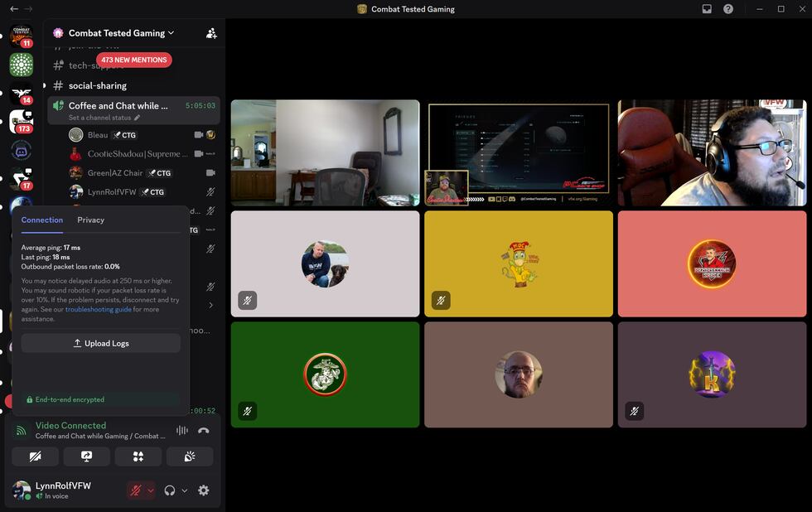Click Set a channel status
812x512 pixels.
99,118
